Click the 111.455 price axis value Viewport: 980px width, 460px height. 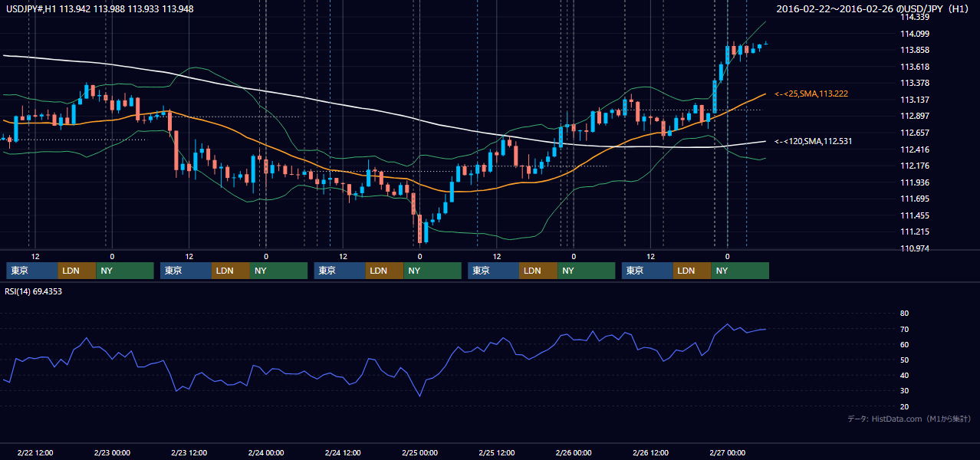point(914,215)
